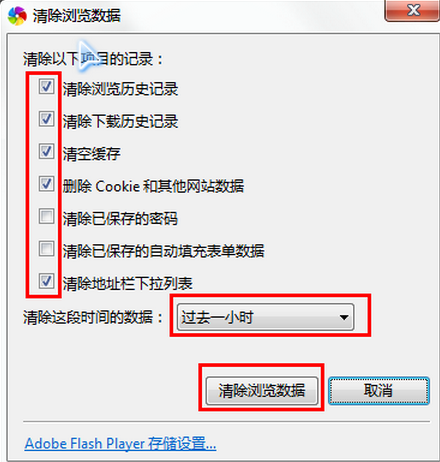Click the 清除以下项目的记录 heading text
Screen dimensions: 440x462
click(93, 59)
